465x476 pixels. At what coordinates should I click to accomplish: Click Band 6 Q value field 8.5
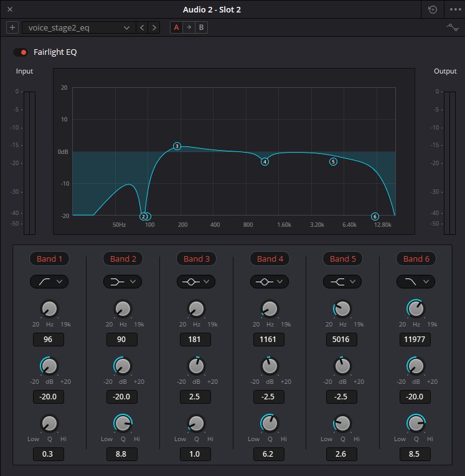[415, 454]
